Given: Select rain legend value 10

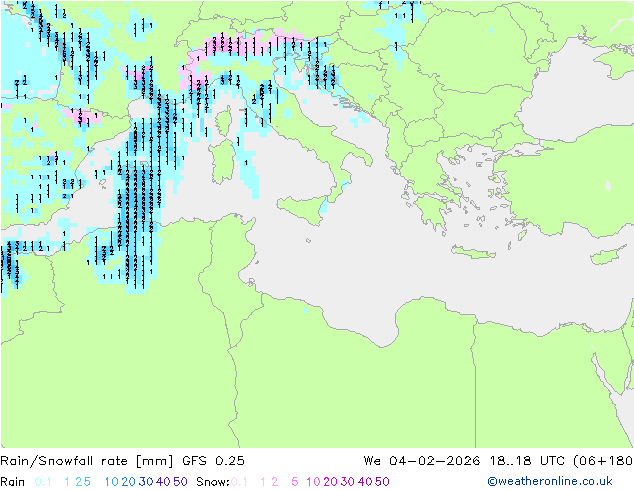Looking at the screenshot, I should pos(112,482).
